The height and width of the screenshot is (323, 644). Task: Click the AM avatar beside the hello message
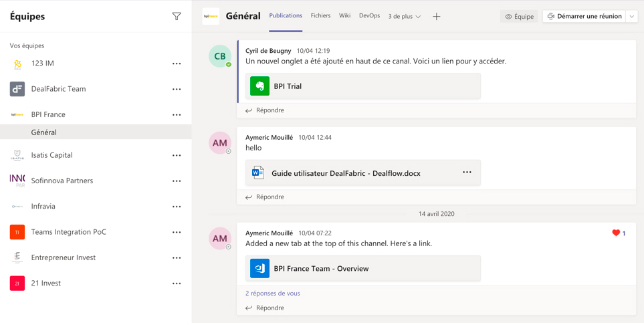(x=220, y=143)
